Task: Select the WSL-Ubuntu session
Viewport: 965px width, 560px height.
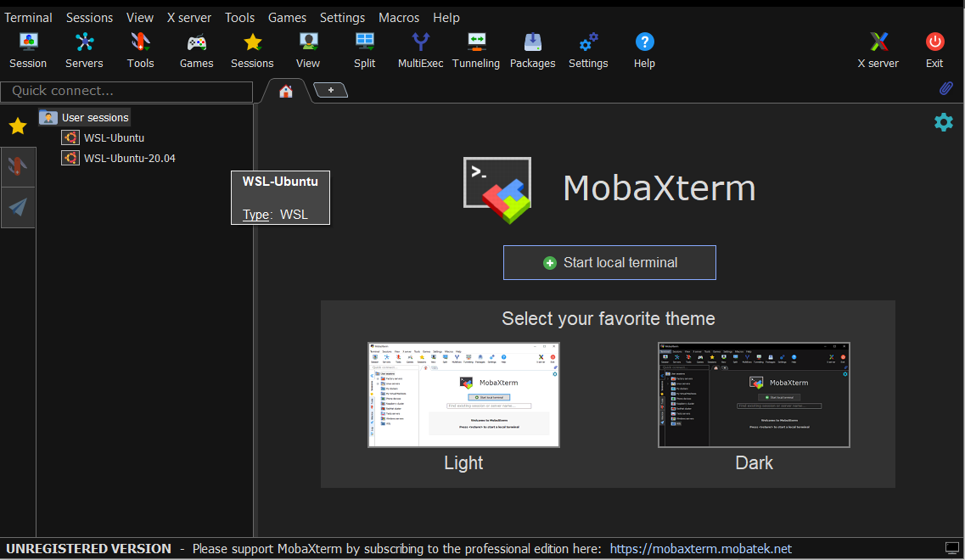Action: [x=114, y=137]
